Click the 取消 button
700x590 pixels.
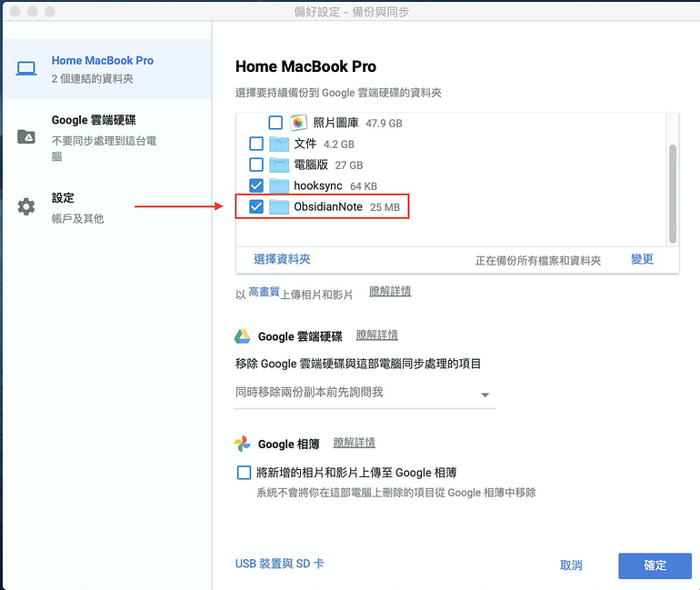(x=572, y=565)
